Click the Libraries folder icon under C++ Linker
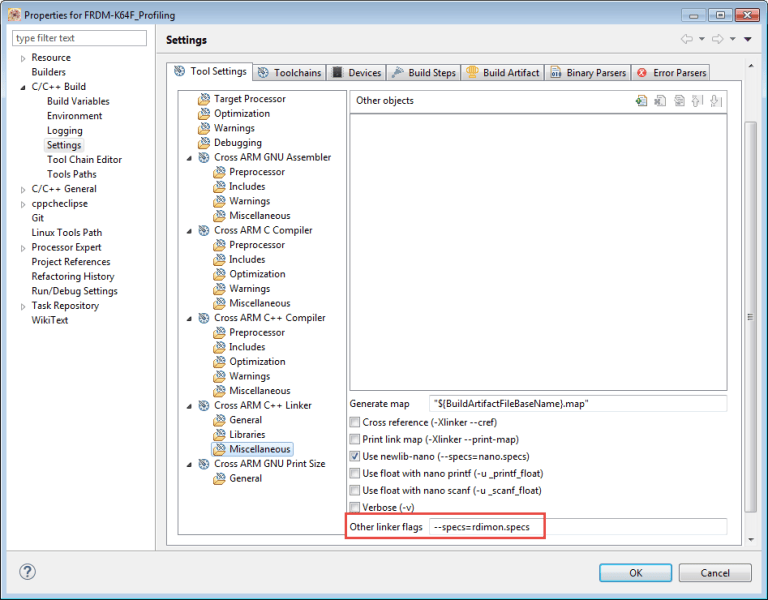Screen dimensions: 768x600 [219, 435]
